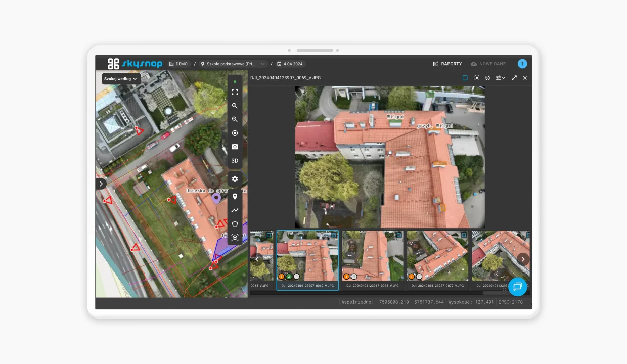Toggle the blue square selection in image header
Viewport: 627px width, 364px height.
coord(465,78)
